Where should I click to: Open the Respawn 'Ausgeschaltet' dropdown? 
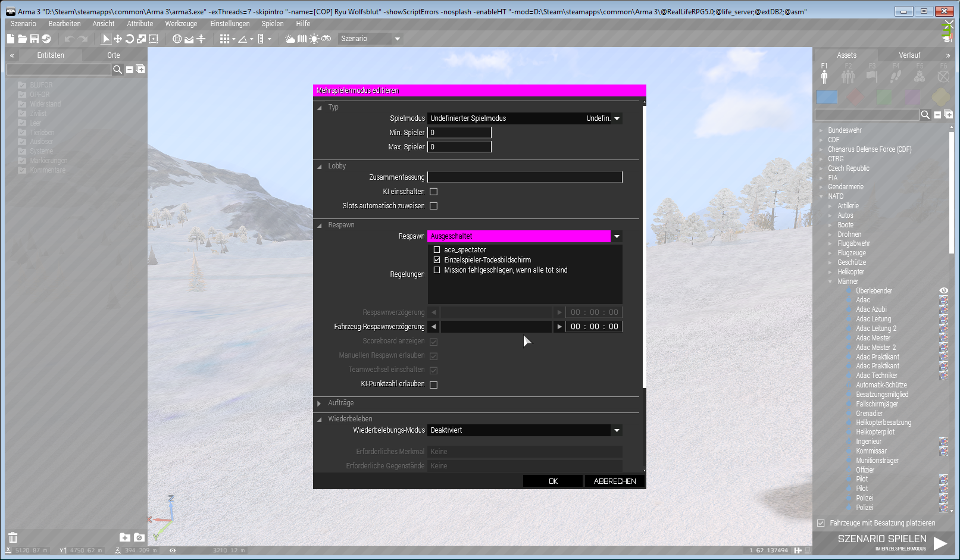coord(617,236)
